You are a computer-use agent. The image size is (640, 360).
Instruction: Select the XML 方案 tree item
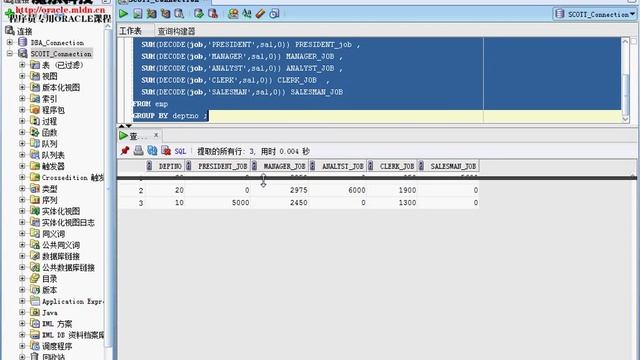[57, 324]
